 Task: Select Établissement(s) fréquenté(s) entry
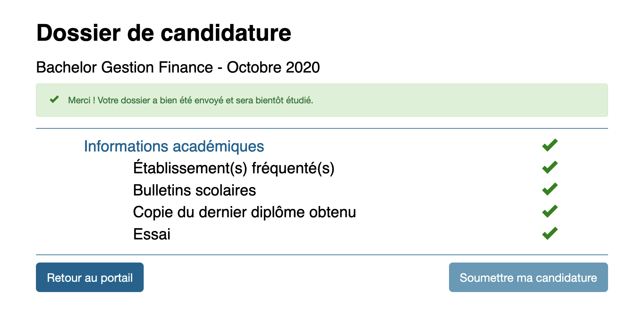233,168
